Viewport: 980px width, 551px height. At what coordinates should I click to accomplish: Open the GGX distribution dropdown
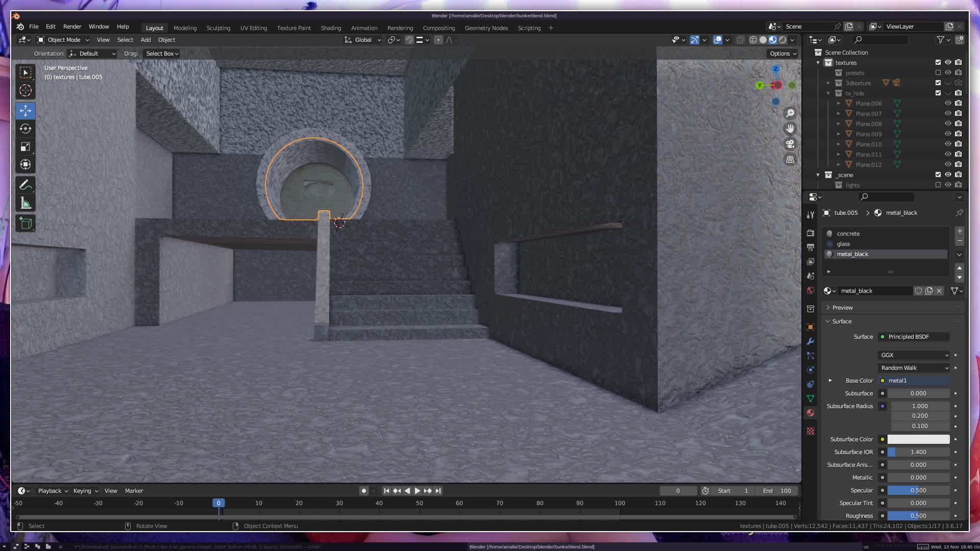[914, 355]
